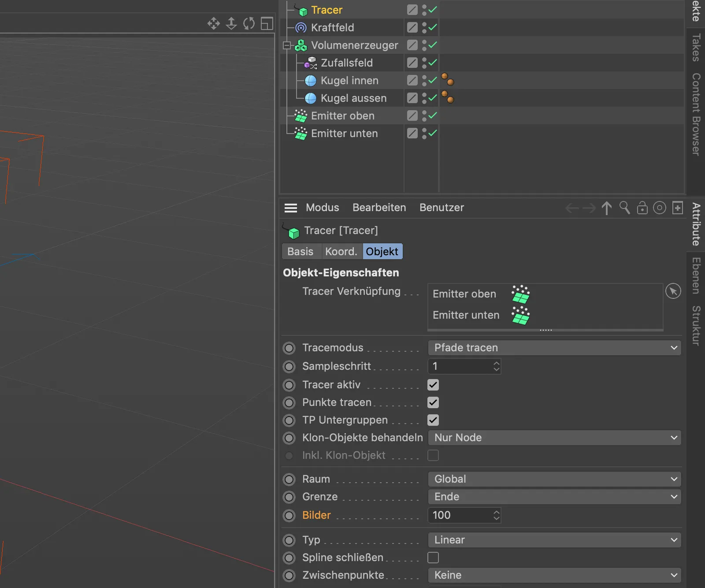
Task: Enable the Spline schließen checkbox
Action: pos(433,558)
